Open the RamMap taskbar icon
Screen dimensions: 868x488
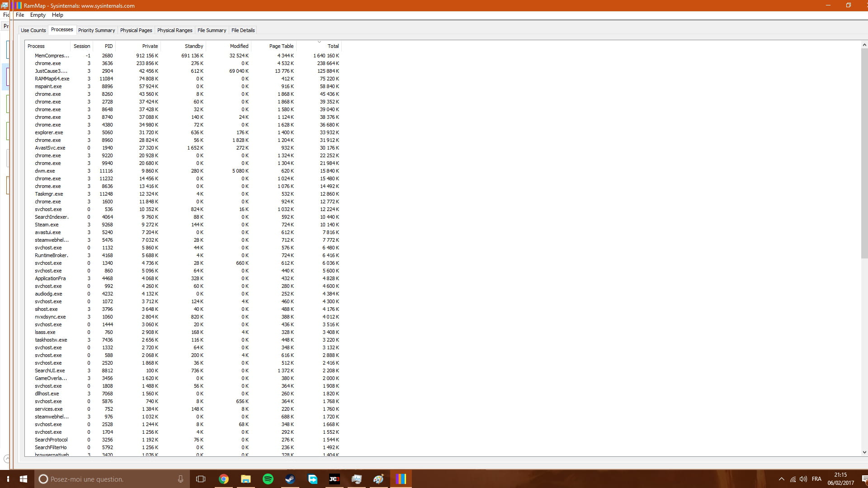pyautogui.click(x=401, y=479)
